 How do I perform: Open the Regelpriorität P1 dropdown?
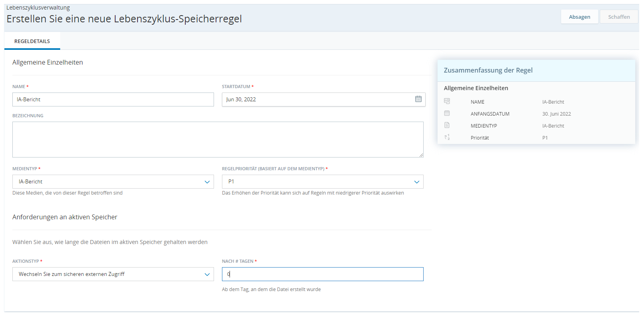click(416, 182)
